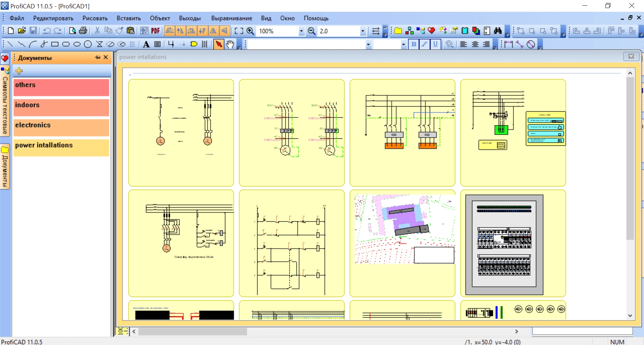Screen dimensions: 644x345
Task: Click the vertical scrollbar down arrow
Action: click(630, 316)
